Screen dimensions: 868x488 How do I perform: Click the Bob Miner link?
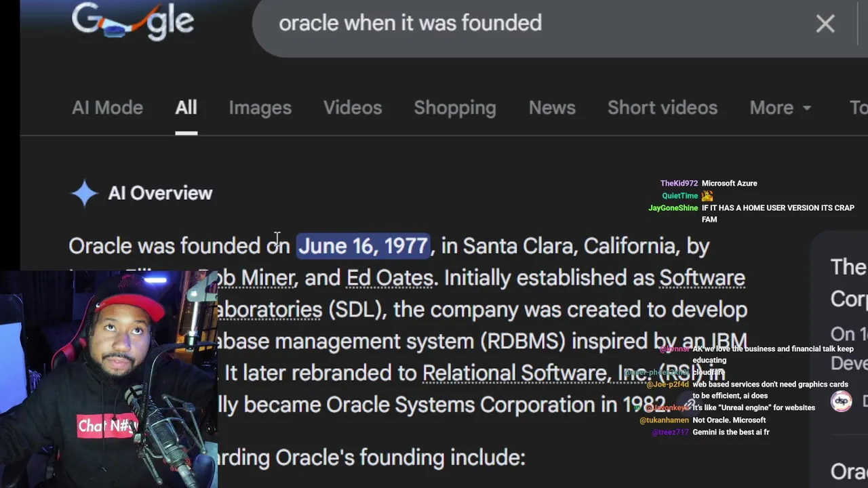tap(258, 278)
